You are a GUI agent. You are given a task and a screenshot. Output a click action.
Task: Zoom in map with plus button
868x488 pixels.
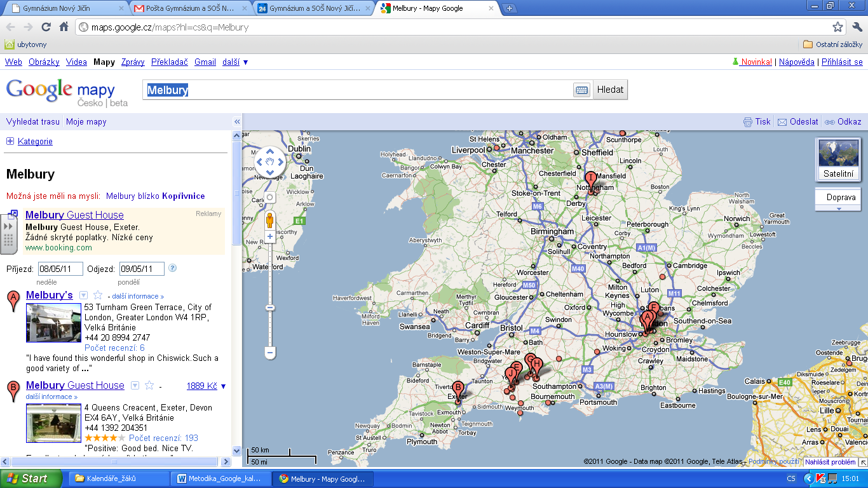pyautogui.click(x=269, y=236)
